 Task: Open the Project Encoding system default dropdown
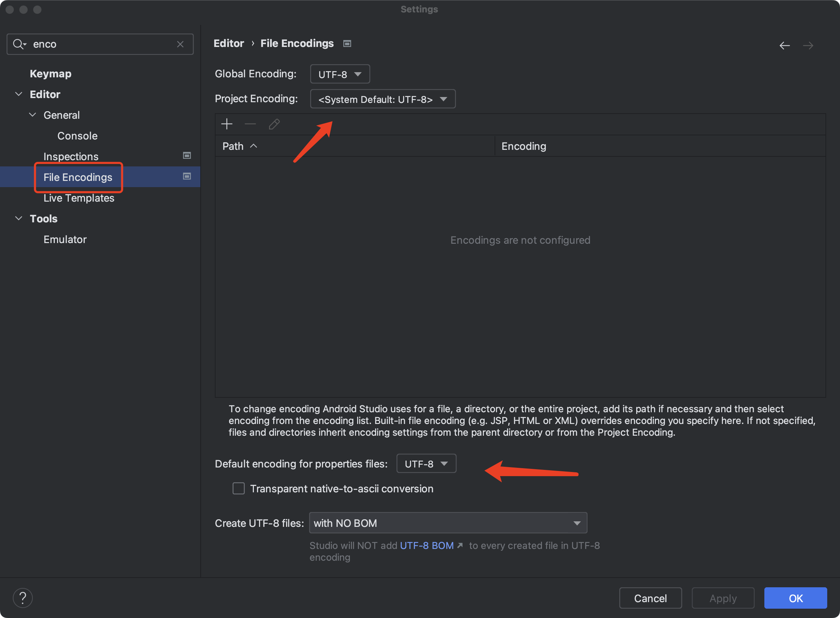(x=381, y=99)
